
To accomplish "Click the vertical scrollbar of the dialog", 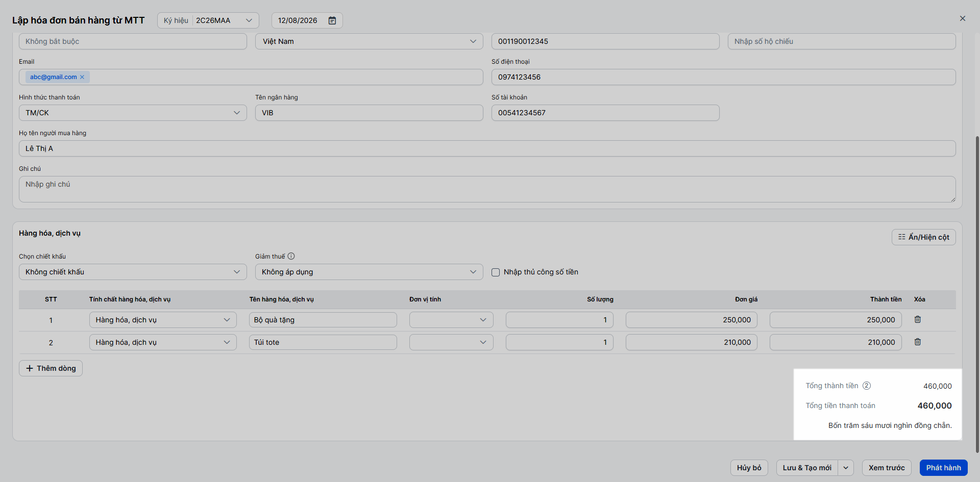I will [x=977, y=294].
